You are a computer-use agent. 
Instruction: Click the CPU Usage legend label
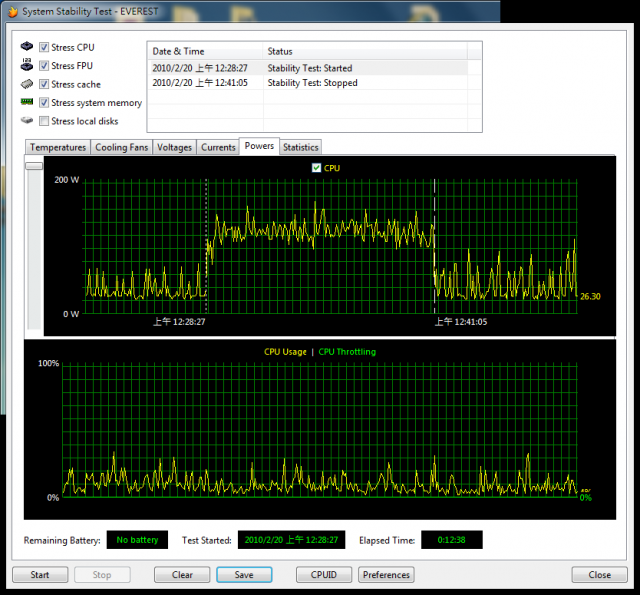(x=285, y=352)
